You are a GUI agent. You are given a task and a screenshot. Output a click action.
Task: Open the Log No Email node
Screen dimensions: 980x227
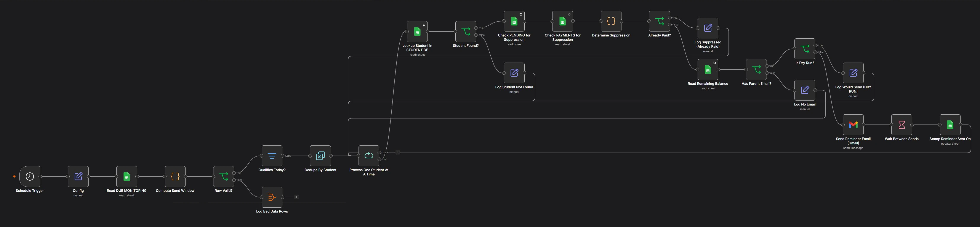point(805,90)
